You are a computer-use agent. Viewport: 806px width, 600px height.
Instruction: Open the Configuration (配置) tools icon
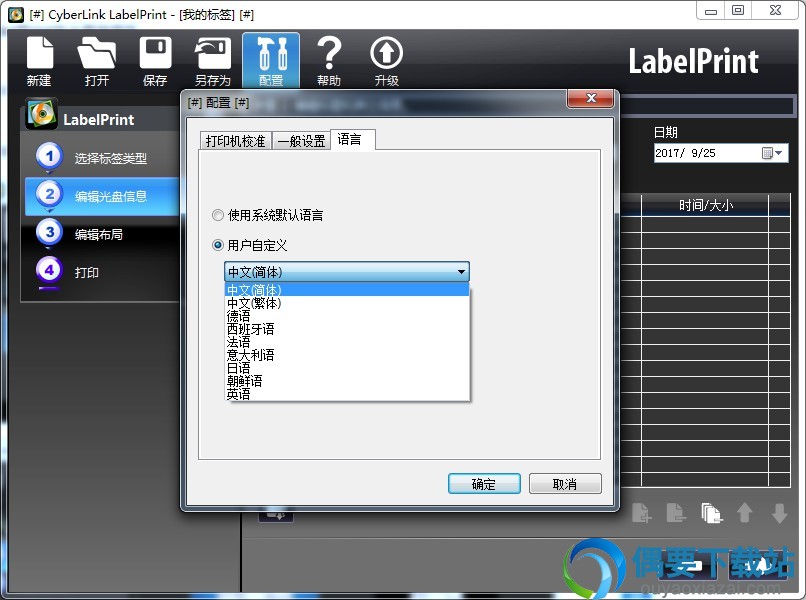271,61
